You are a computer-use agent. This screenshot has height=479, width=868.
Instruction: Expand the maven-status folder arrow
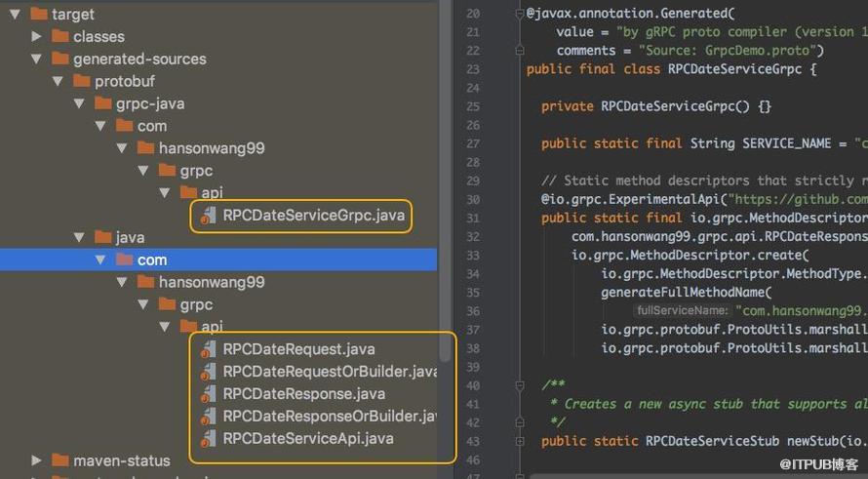point(36,460)
